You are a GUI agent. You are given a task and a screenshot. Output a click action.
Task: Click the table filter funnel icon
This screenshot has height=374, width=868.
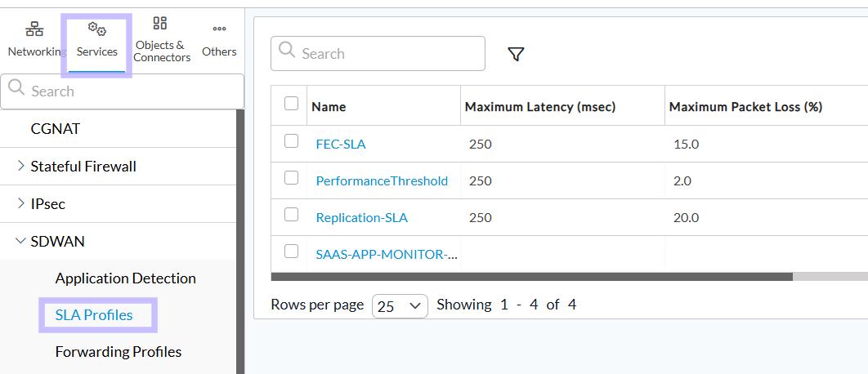point(516,54)
